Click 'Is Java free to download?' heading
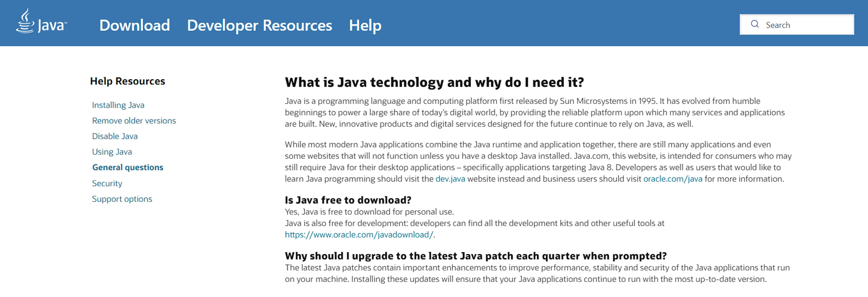This screenshot has width=868, height=297. click(348, 200)
